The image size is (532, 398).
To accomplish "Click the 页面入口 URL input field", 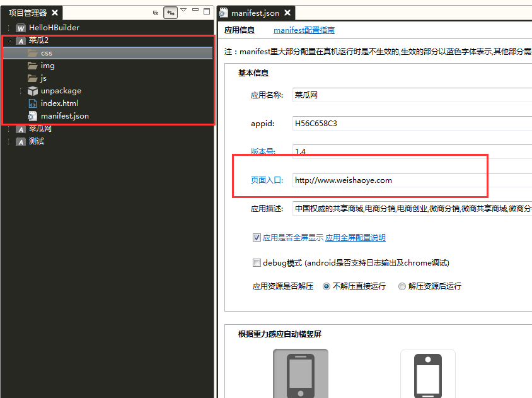I will (x=412, y=180).
